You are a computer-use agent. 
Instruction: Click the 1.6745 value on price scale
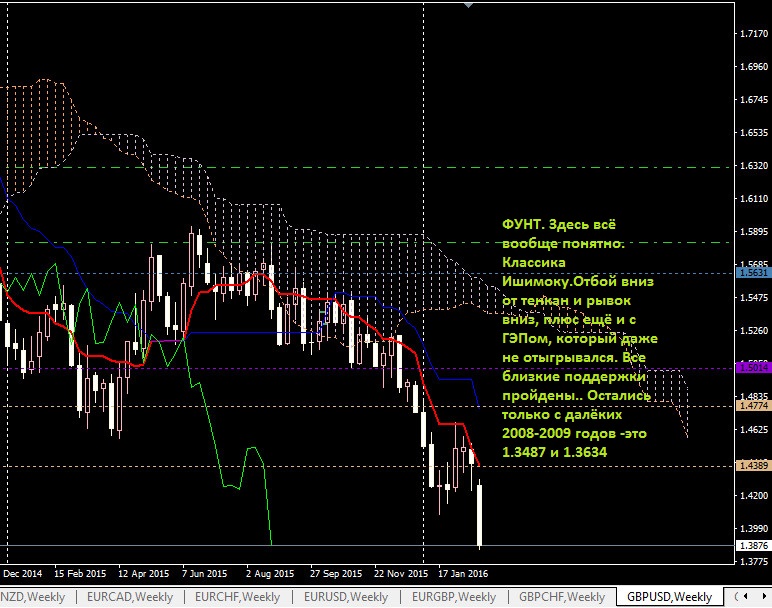pyautogui.click(x=754, y=99)
